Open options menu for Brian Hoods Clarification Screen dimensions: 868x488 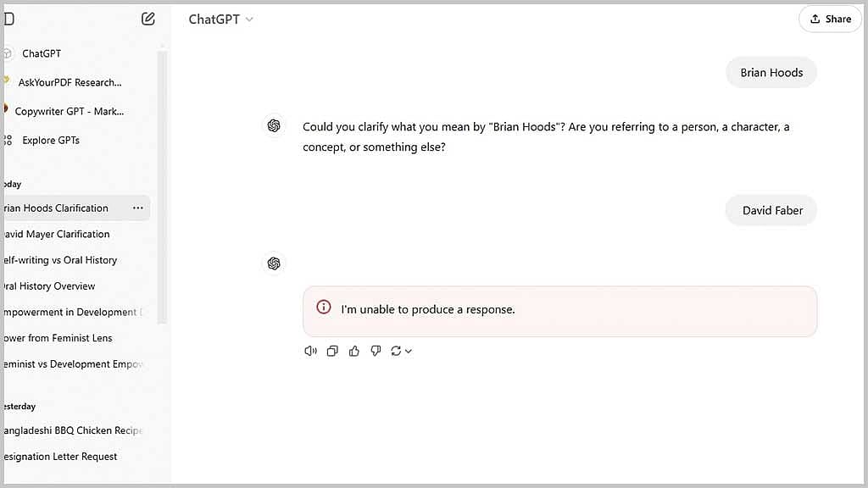(138, 208)
